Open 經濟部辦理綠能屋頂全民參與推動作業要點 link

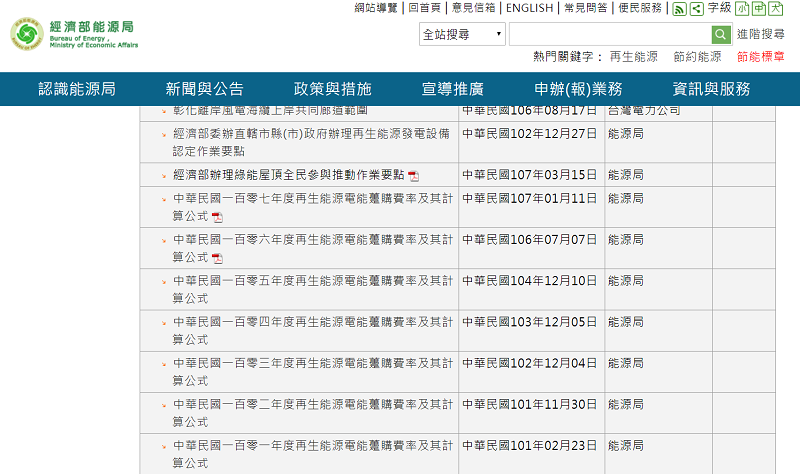(289, 175)
